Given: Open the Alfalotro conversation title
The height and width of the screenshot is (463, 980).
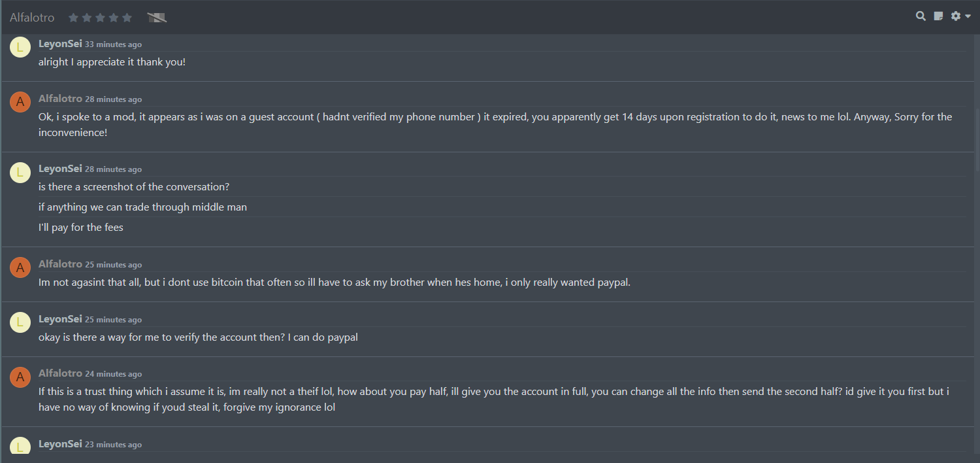Looking at the screenshot, I should pyautogui.click(x=32, y=18).
